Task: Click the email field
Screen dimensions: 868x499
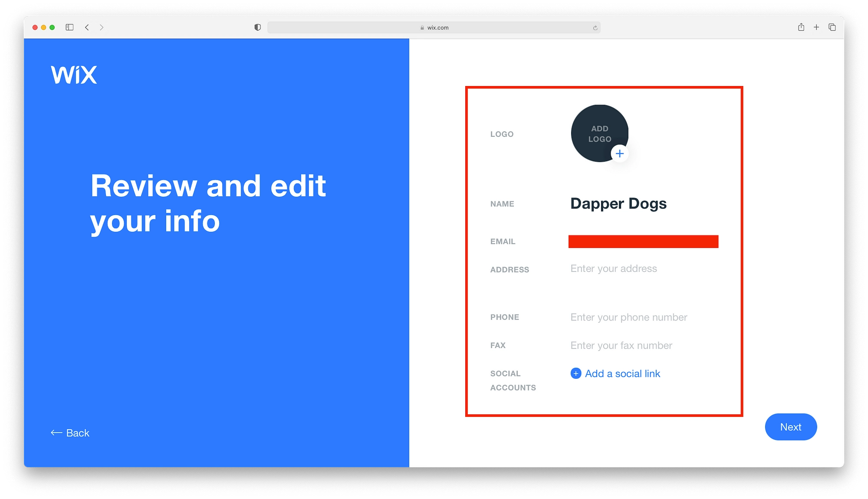Action: tap(643, 241)
